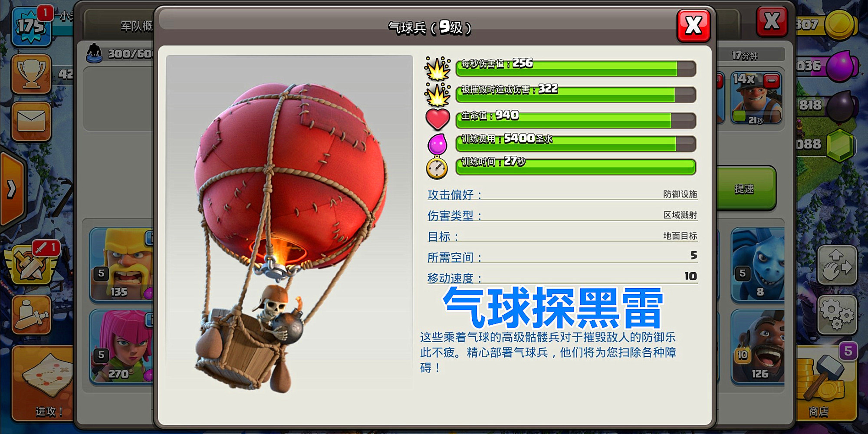Open the army overview icon
This screenshot has height=434, width=868.
coord(31,315)
